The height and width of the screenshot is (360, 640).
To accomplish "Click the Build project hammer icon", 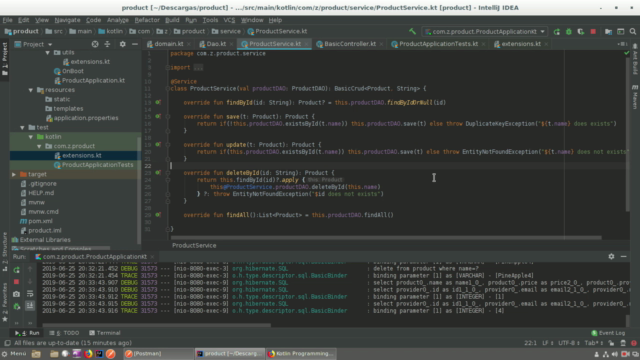I will pos(412,31).
